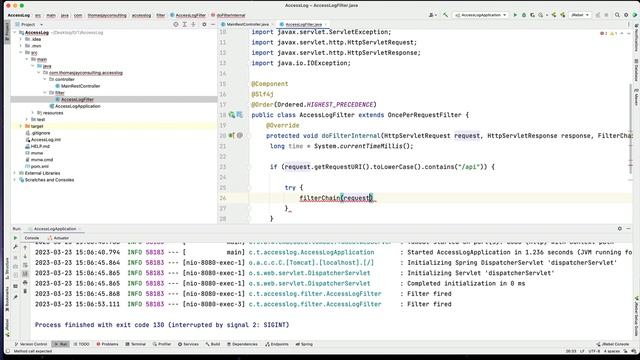Expand the .idea folder
Image resolution: width=640 pixels, height=360 pixels.
pos(21,39)
